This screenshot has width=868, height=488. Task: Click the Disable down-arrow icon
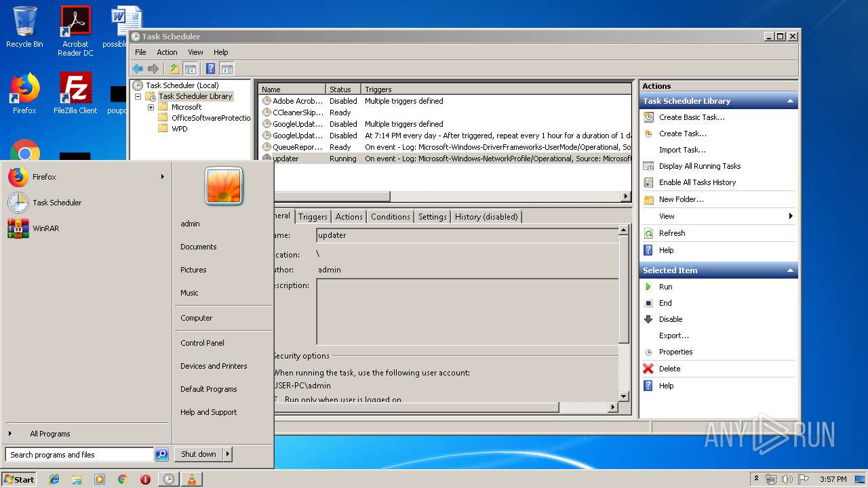click(649, 319)
